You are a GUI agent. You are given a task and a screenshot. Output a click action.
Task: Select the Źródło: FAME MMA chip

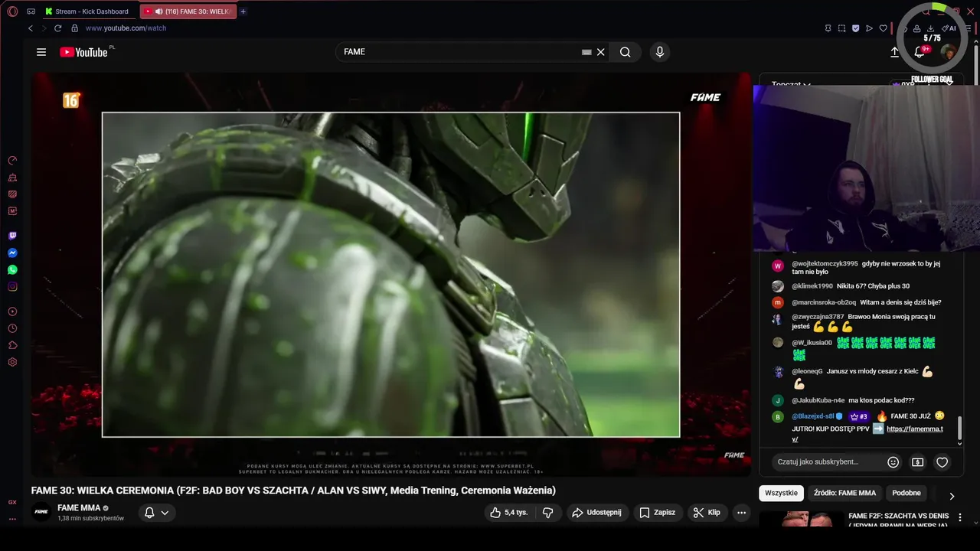point(844,494)
